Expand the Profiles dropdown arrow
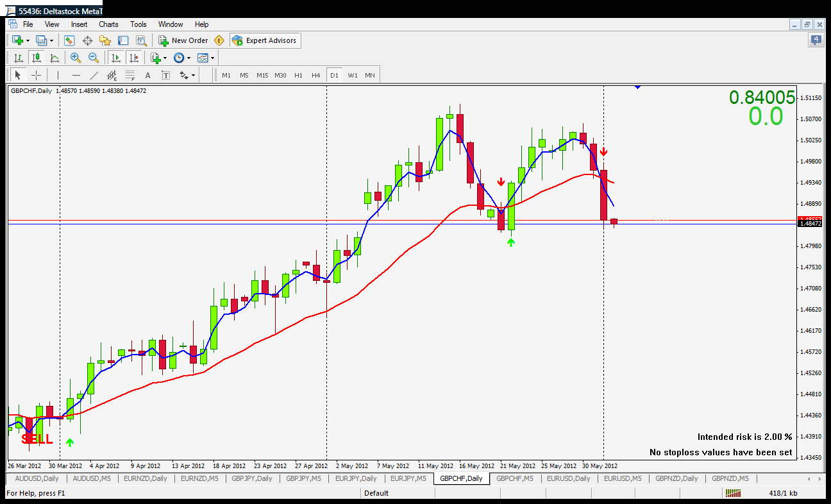 [x=52, y=40]
